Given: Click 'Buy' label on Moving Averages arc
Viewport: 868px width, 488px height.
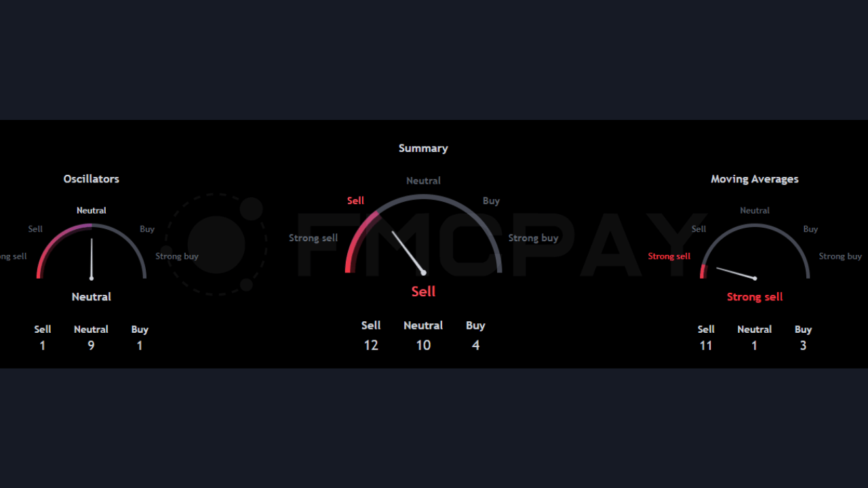Looking at the screenshot, I should pyautogui.click(x=810, y=229).
